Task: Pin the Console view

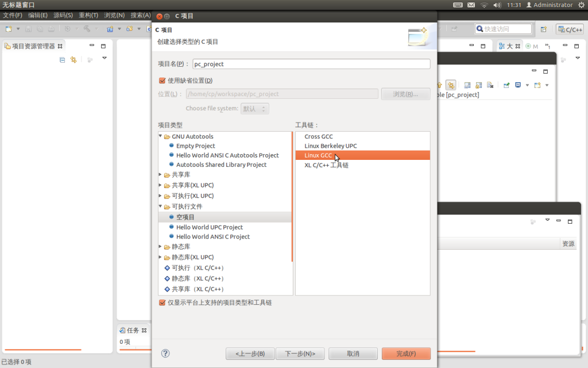Action: pyautogui.click(x=508, y=85)
